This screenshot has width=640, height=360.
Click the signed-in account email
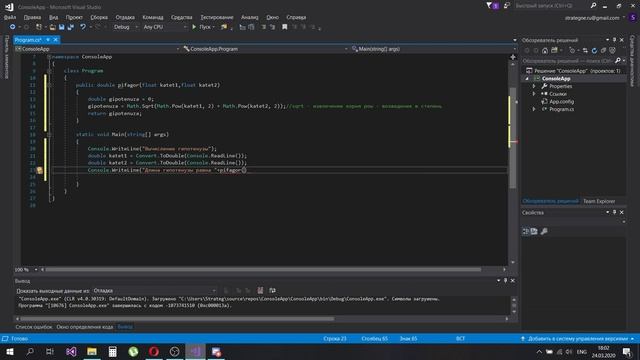tap(592, 18)
